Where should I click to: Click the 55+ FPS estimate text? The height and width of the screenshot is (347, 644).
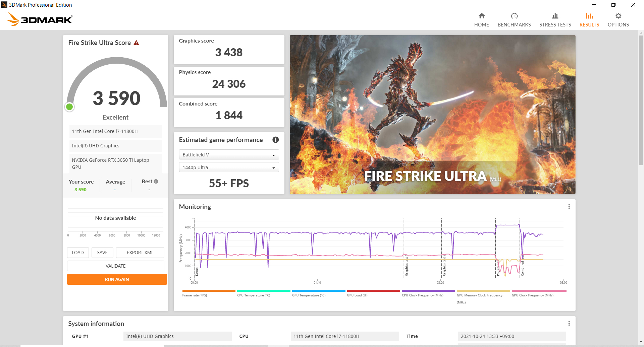click(229, 183)
